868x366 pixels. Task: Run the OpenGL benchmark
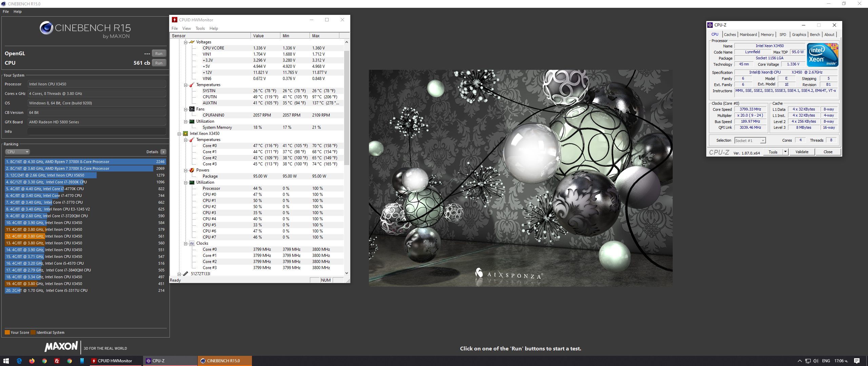click(x=159, y=54)
